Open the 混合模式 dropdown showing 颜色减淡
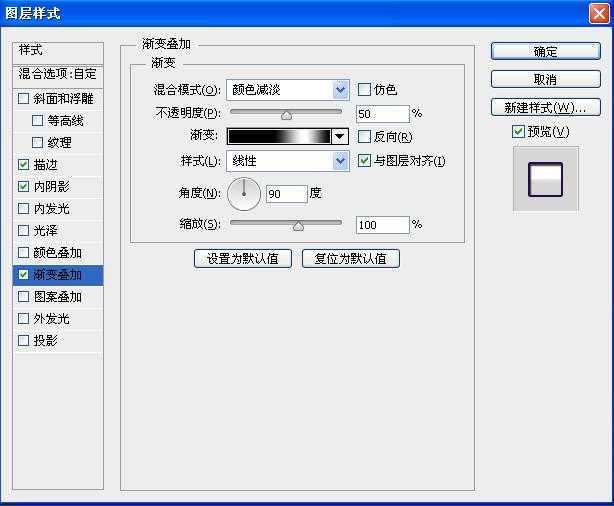Image resolution: width=614 pixels, height=506 pixels. [x=288, y=90]
